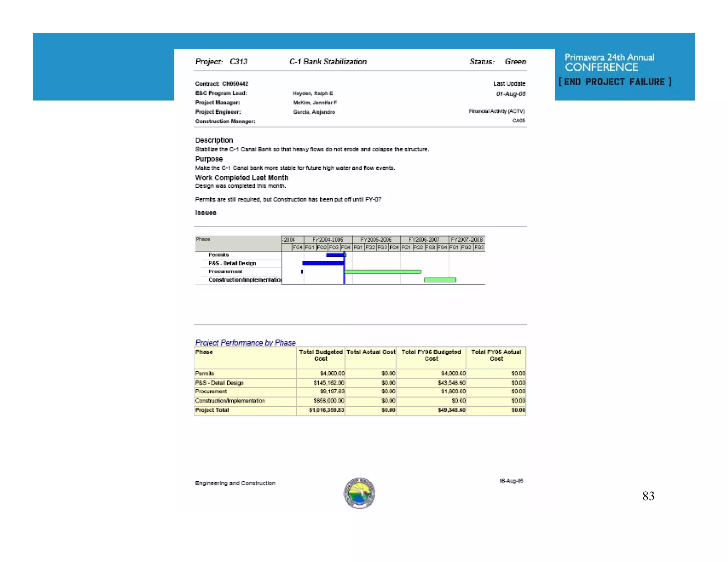
Task: Select the green Procurement Gantt bar
Action: (382, 272)
